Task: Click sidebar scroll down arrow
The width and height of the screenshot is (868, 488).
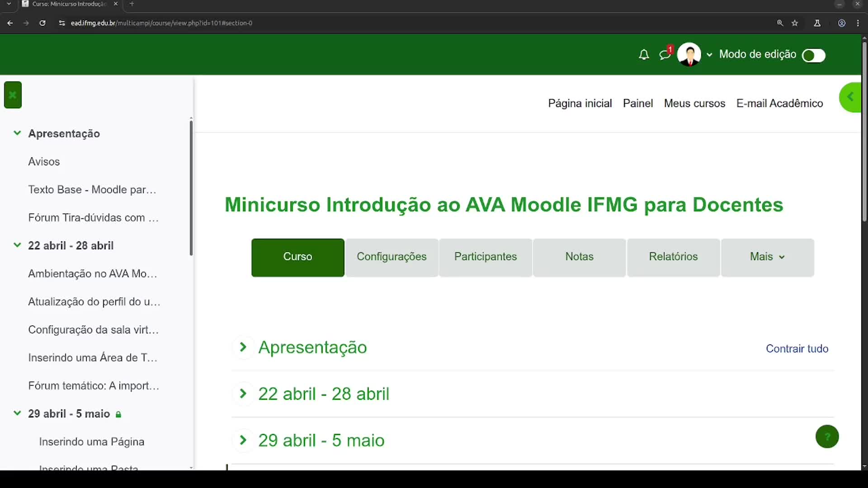Action: coord(191,468)
